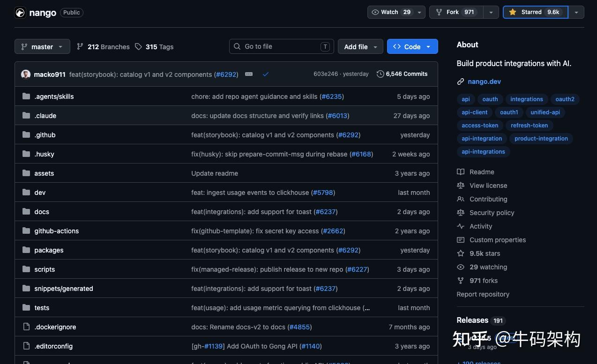
Task: Click the fork icon in Fork button
Action: pos(439,12)
